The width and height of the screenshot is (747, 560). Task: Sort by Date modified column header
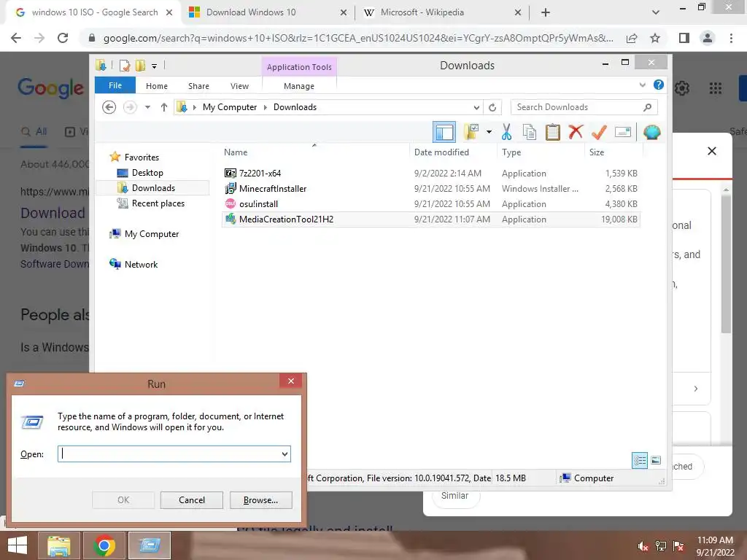tap(452, 152)
